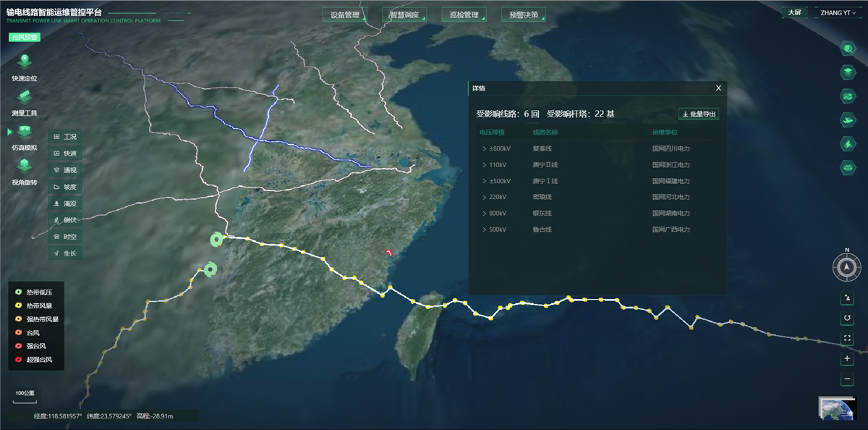Open the layers hexagon icon
This screenshot has width=868, height=430.
tap(847, 72)
